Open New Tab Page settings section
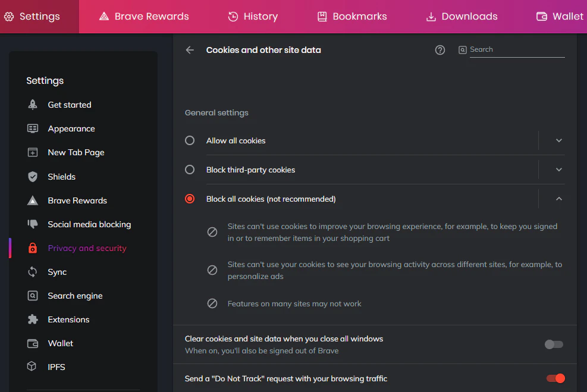The width and height of the screenshot is (587, 392). click(76, 152)
